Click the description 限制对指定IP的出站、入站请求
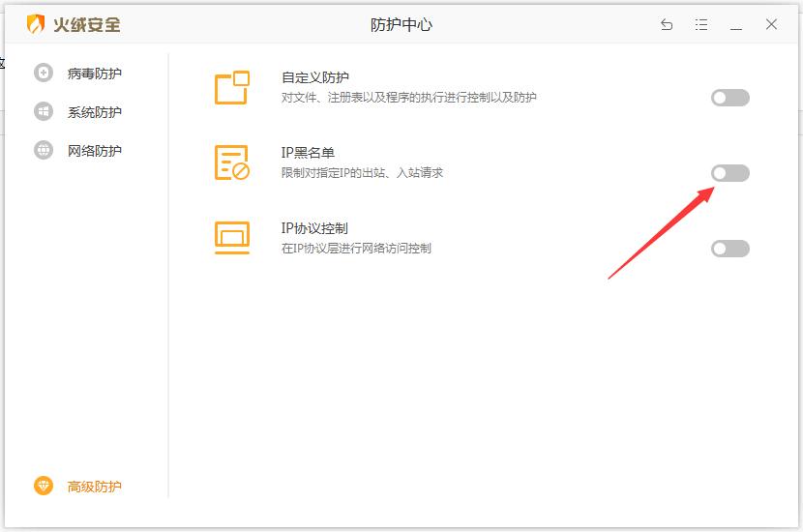 pos(362,173)
